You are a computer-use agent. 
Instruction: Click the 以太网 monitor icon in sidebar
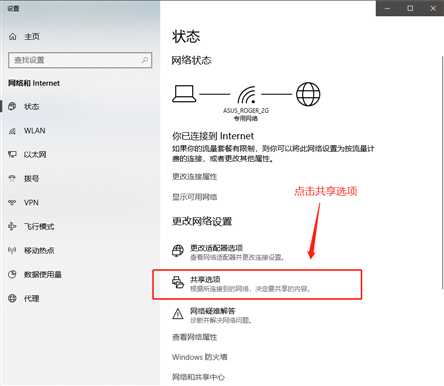(12, 154)
